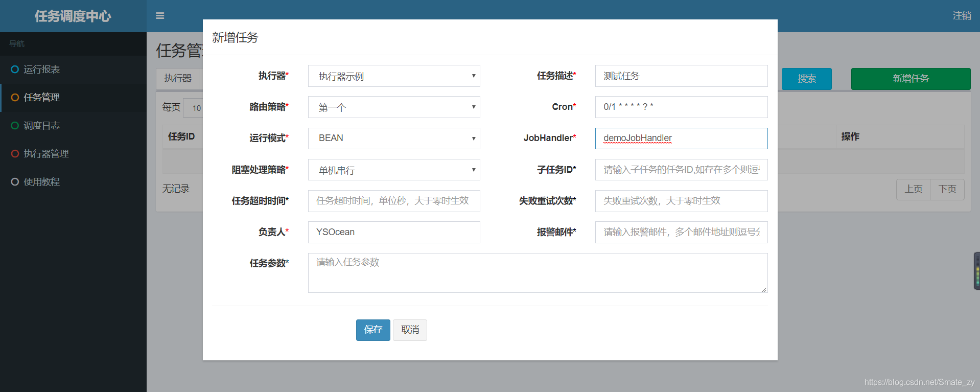Click the Cron expression input field

click(681, 107)
